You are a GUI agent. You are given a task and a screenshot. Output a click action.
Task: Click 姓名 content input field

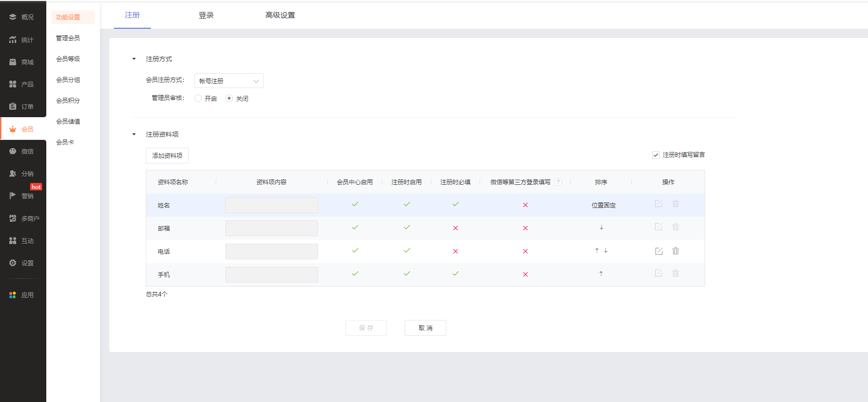click(x=272, y=205)
